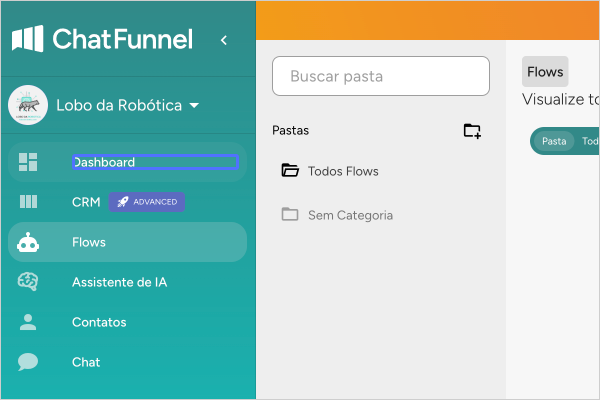Collapse sidebar with the left chevron
This screenshot has width=600, height=400.
click(224, 40)
